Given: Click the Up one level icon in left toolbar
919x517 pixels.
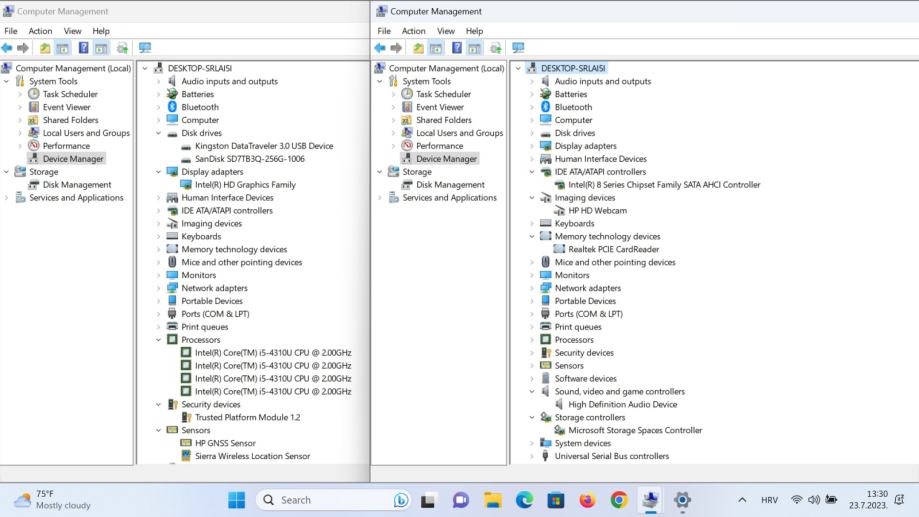Looking at the screenshot, I should pos(45,48).
